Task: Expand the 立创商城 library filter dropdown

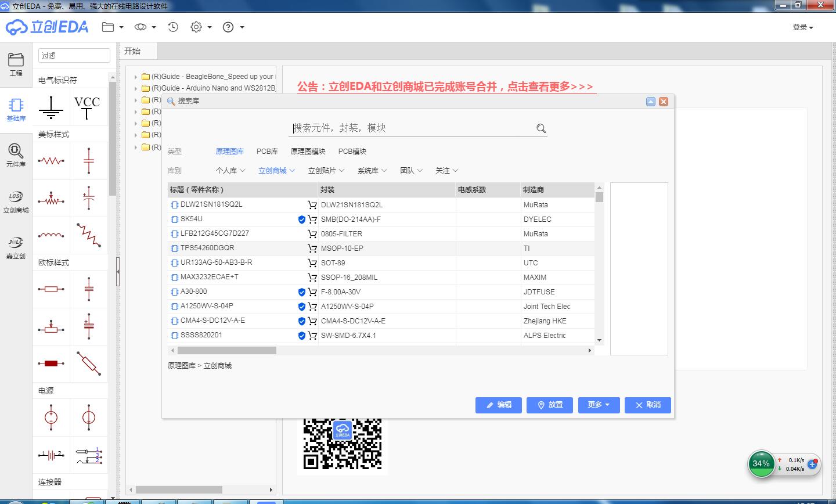Action: (277, 171)
